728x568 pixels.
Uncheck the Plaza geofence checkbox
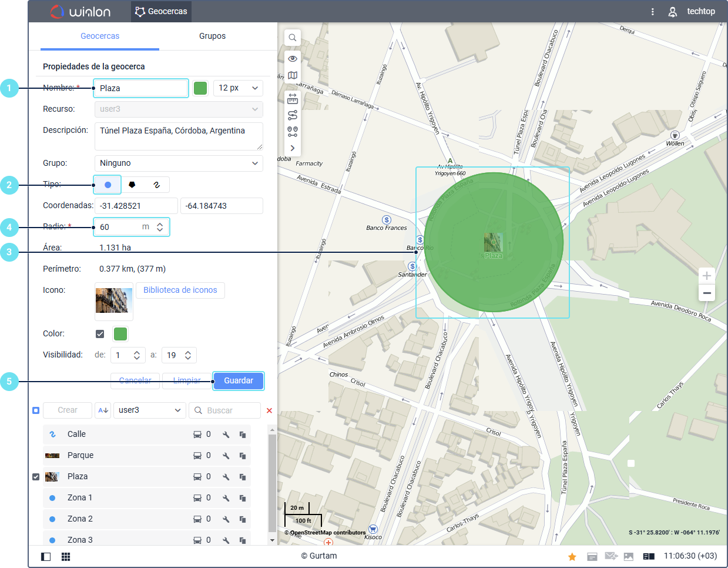coord(36,477)
